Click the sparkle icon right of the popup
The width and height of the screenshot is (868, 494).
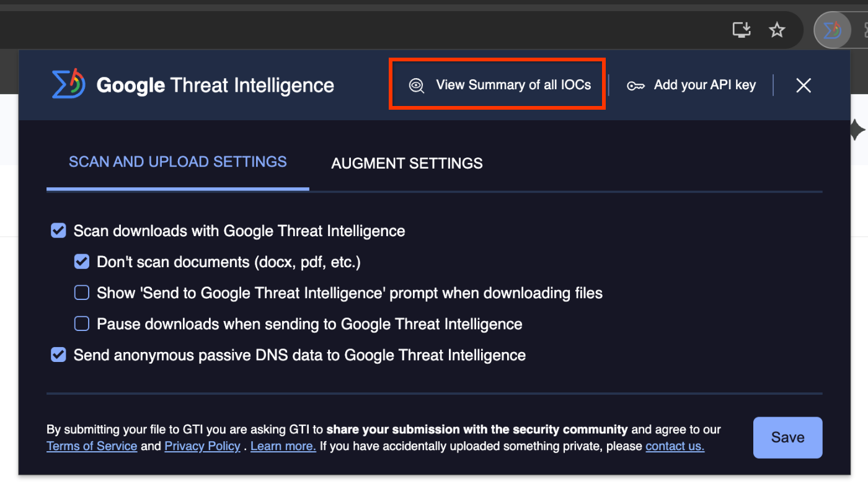[857, 130]
